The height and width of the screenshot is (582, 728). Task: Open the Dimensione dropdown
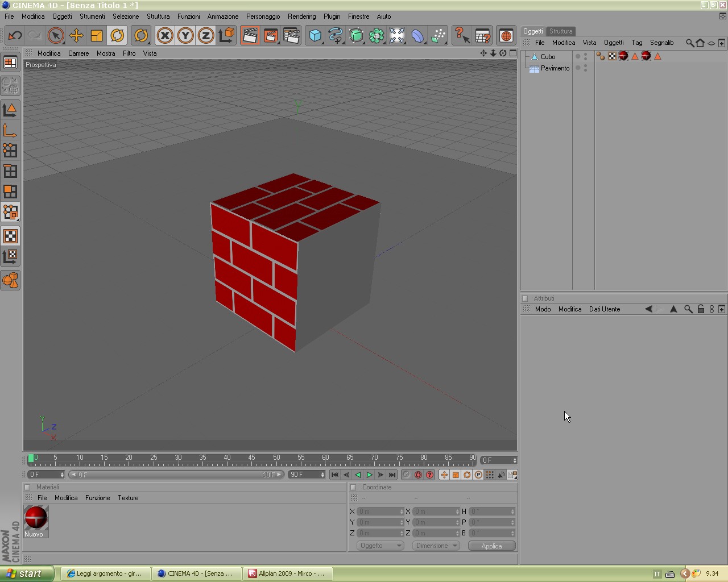[x=436, y=546]
